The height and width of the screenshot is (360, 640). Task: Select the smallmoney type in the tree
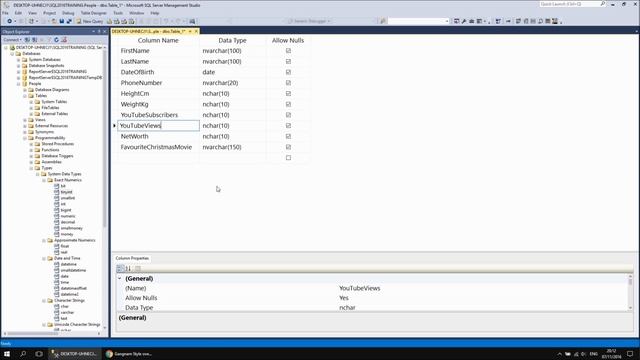point(71,228)
